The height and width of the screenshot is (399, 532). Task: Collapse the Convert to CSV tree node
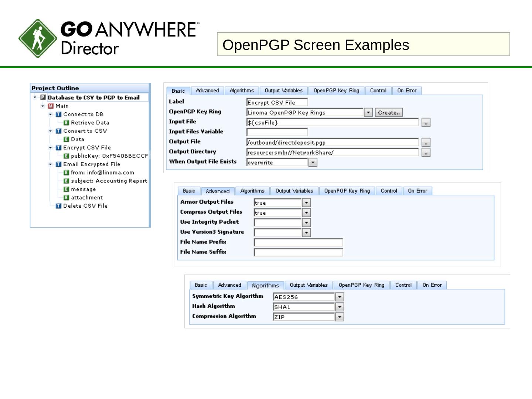[x=51, y=131]
